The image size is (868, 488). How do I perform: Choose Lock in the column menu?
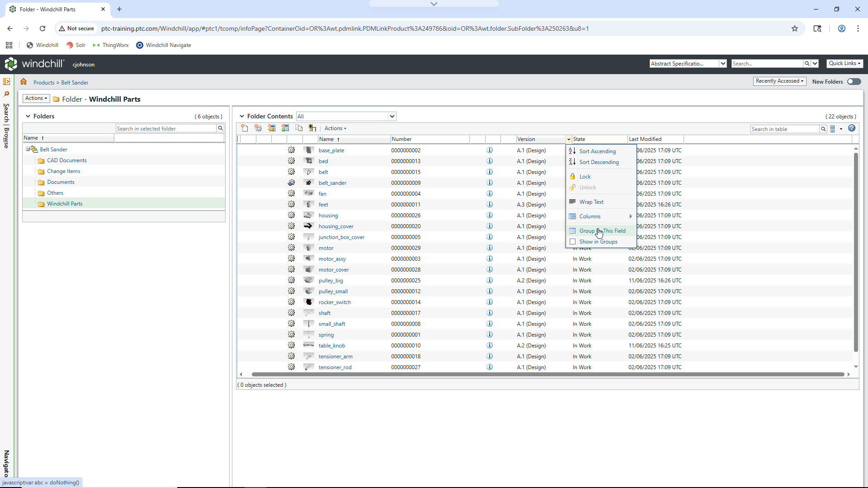pos(601,177)
